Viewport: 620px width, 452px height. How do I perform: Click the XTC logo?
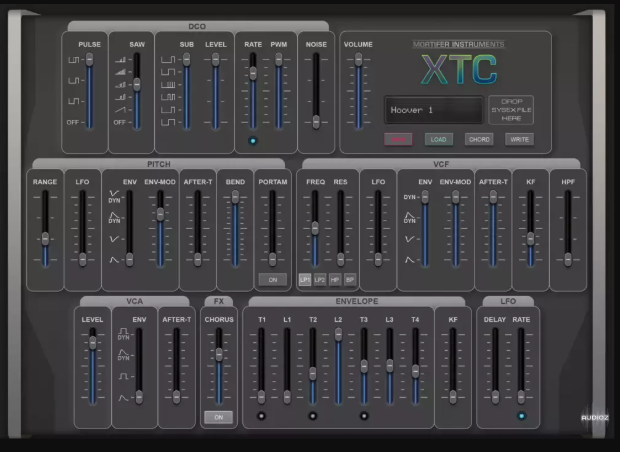pos(459,70)
